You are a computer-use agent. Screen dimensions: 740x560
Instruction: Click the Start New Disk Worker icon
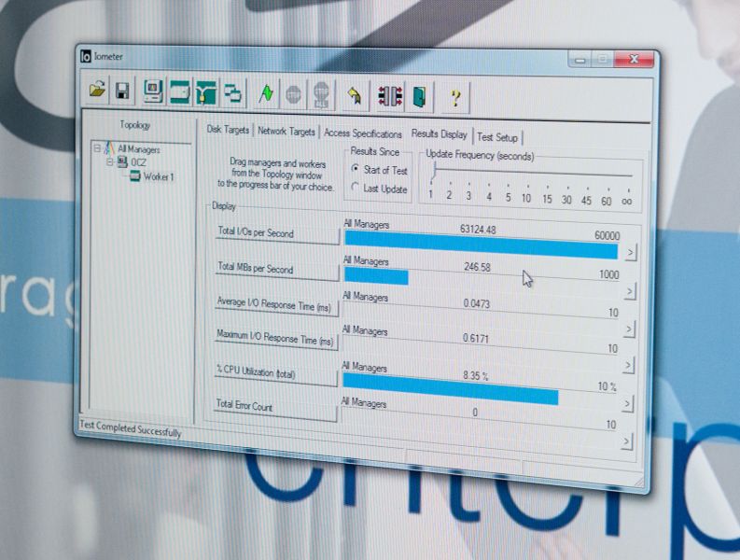(179, 92)
